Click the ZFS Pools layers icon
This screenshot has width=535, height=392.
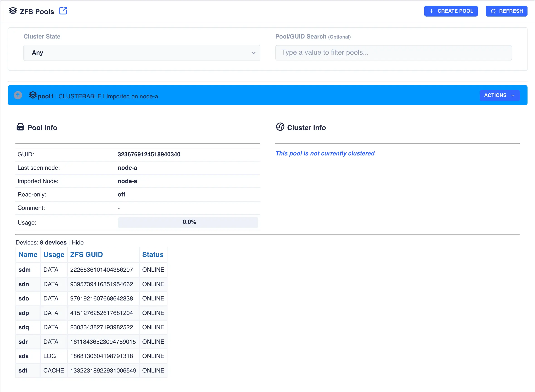13,11
